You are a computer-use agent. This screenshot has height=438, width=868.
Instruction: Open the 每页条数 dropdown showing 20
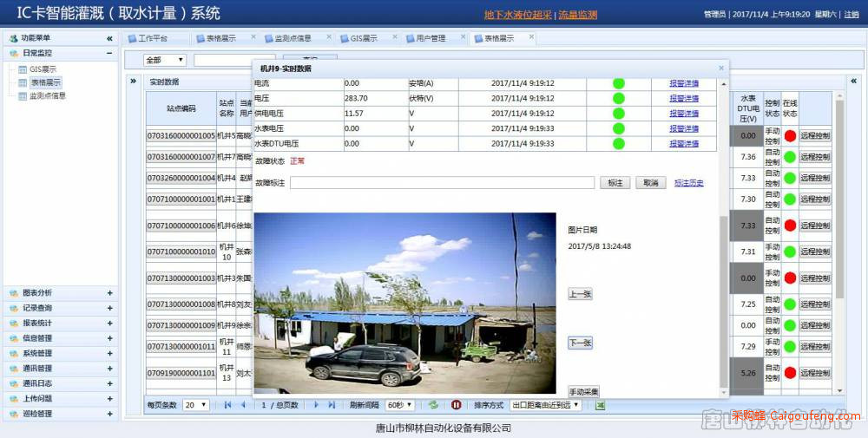point(195,405)
